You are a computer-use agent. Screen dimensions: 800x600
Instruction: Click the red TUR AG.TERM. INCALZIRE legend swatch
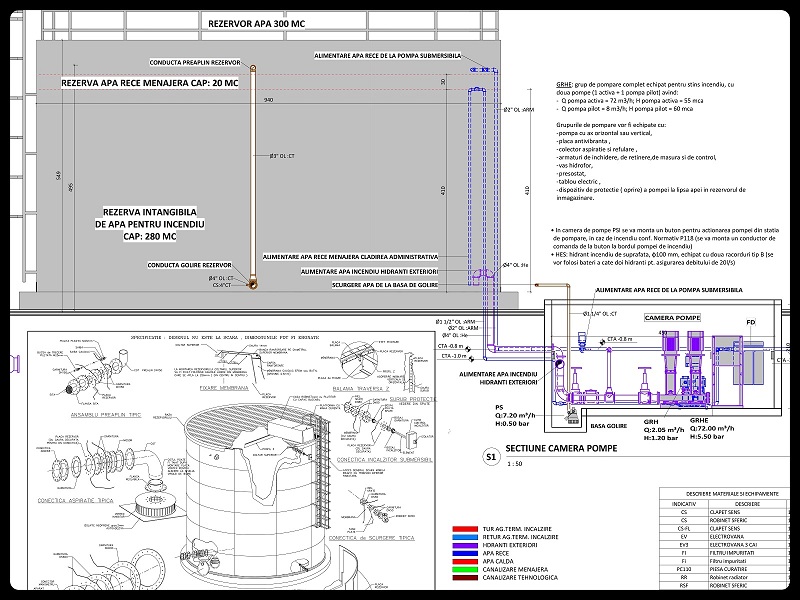click(x=463, y=529)
